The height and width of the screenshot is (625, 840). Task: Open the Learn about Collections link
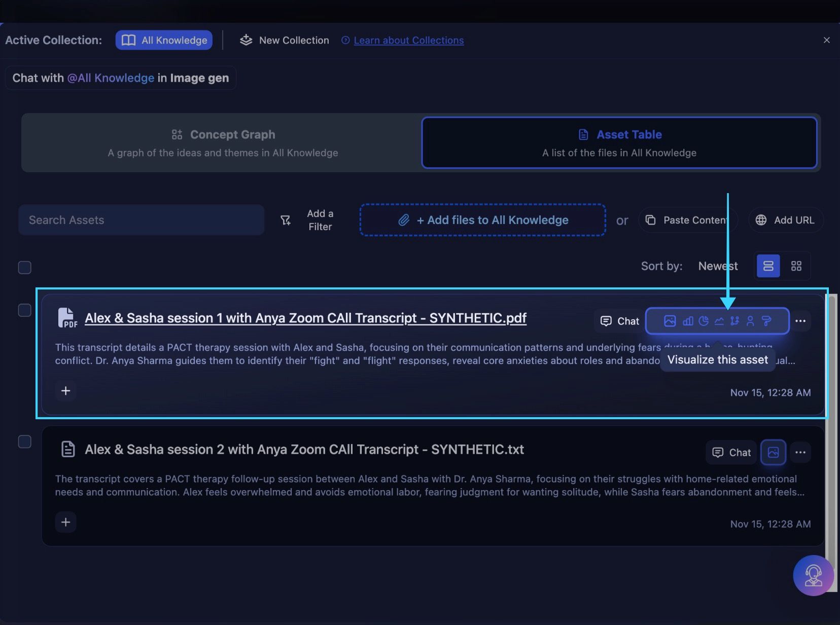408,40
